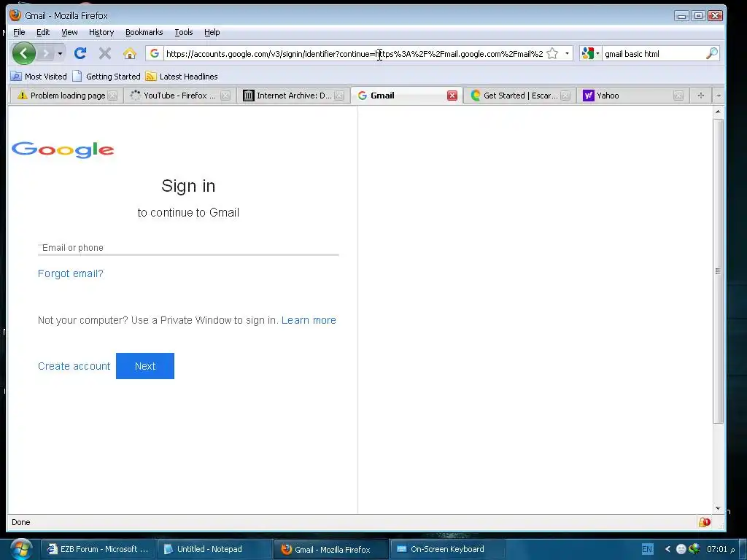Click the Yahoo tab purple favicon

click(589, 96)
